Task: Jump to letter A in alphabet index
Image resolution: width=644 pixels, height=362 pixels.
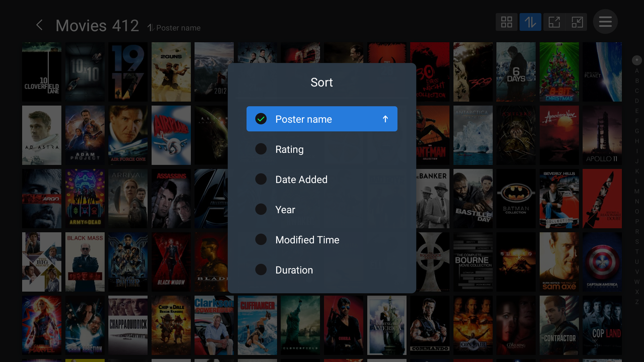Action: (637, 70)
